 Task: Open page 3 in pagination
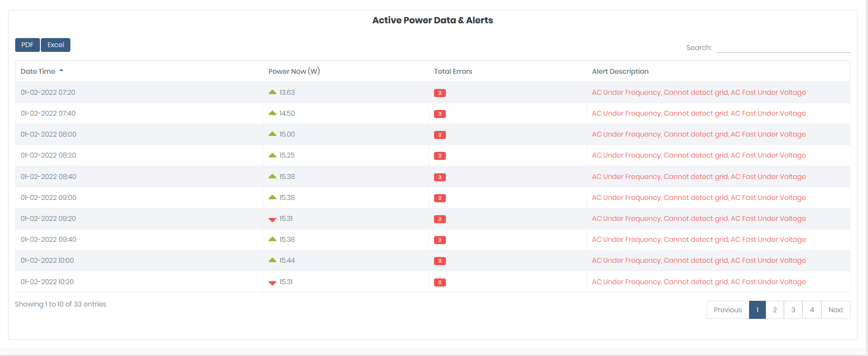point(793,310)
